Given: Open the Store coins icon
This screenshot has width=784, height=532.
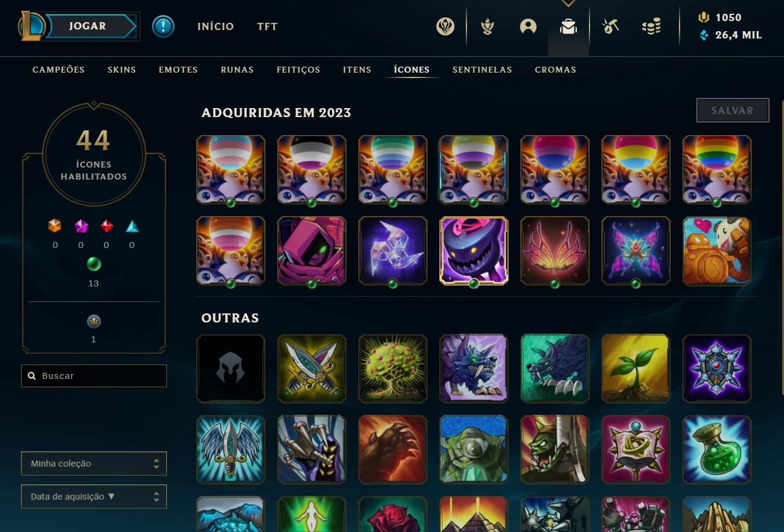Looking at the screenshot, I should click(x=651, y=26).
